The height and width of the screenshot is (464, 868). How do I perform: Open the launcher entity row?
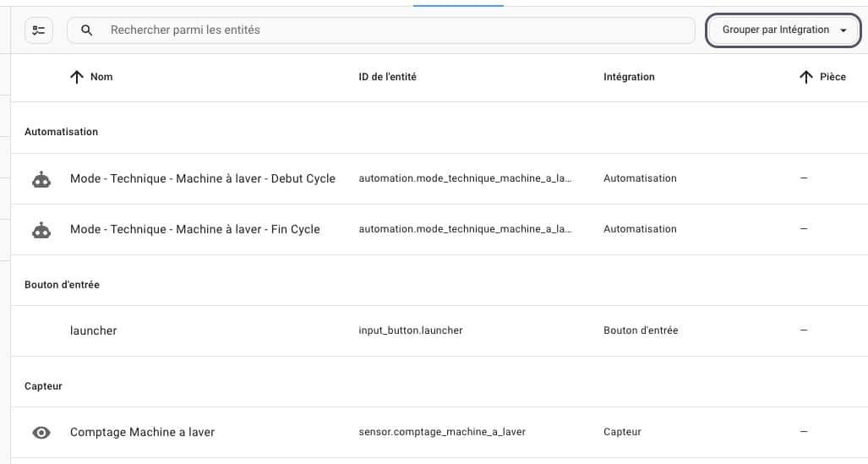click(x=439, y=330)
